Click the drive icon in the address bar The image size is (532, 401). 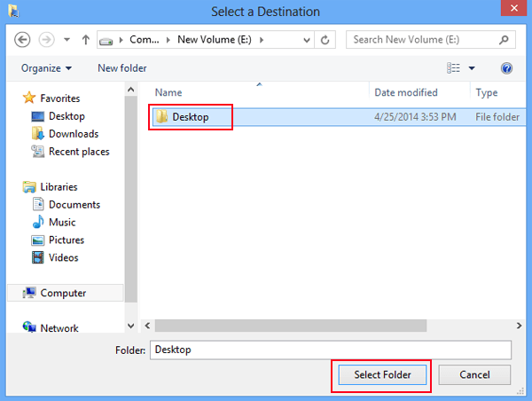106,41
